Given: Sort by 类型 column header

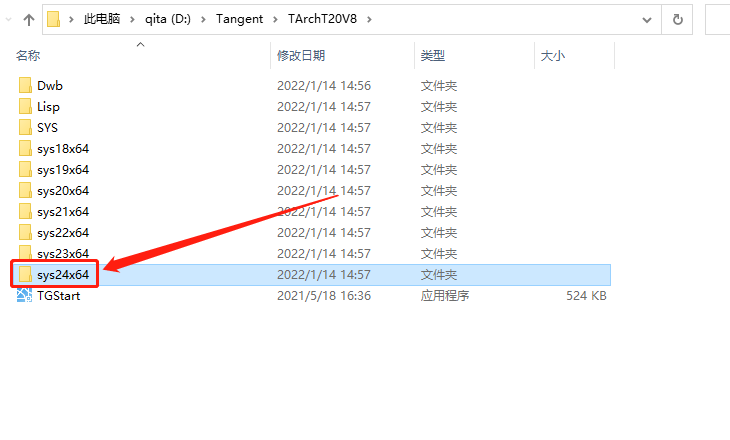Looking at the screenshot, I should (433, 56).
